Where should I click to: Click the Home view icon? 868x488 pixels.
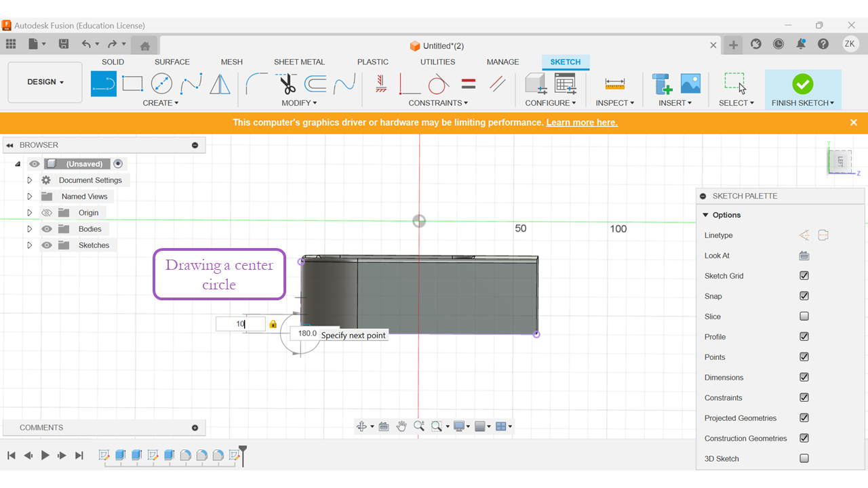pos(144,46)
